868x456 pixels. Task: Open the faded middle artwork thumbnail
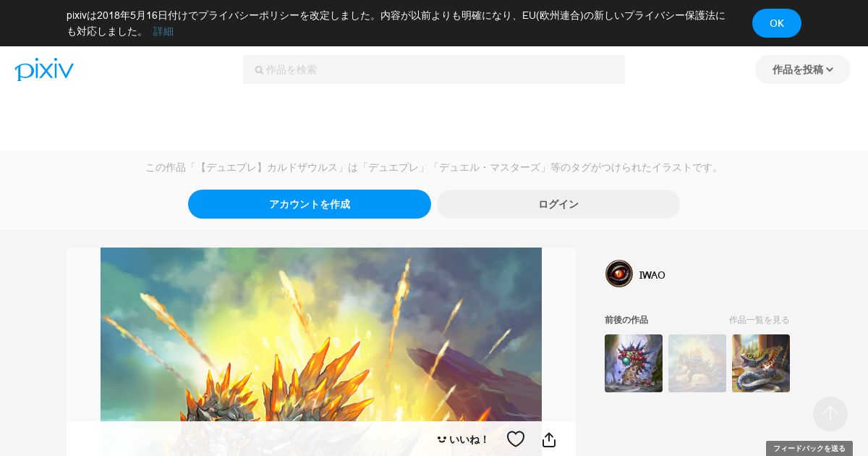point(697,363)
